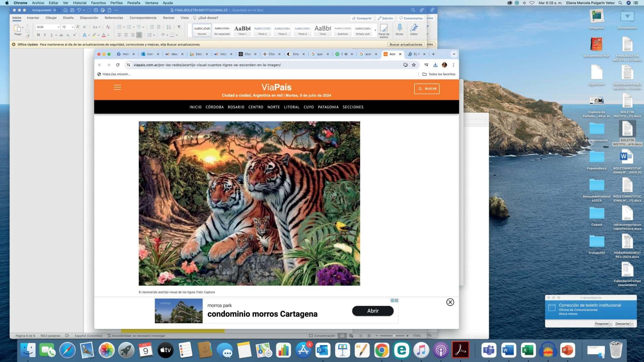Open Chrome downloads icon
This screenshot has width=644, height=362.
(x=435, y=65)
